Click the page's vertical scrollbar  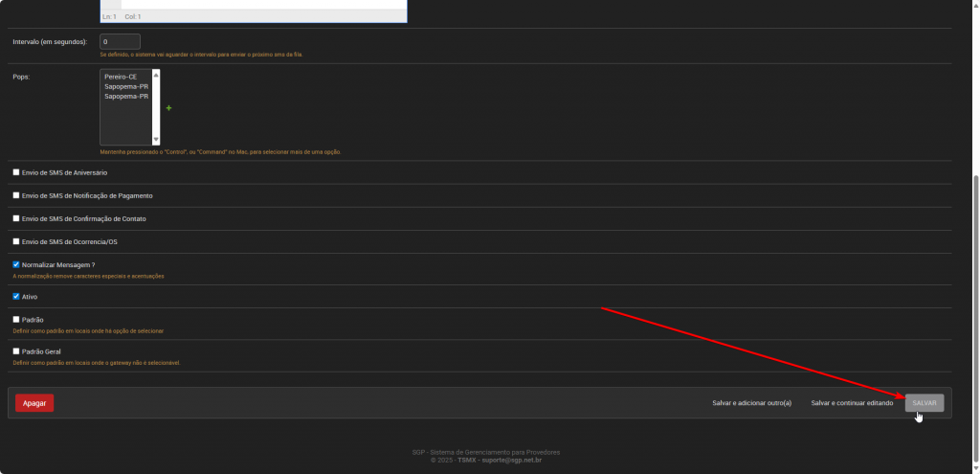point(974,287)
